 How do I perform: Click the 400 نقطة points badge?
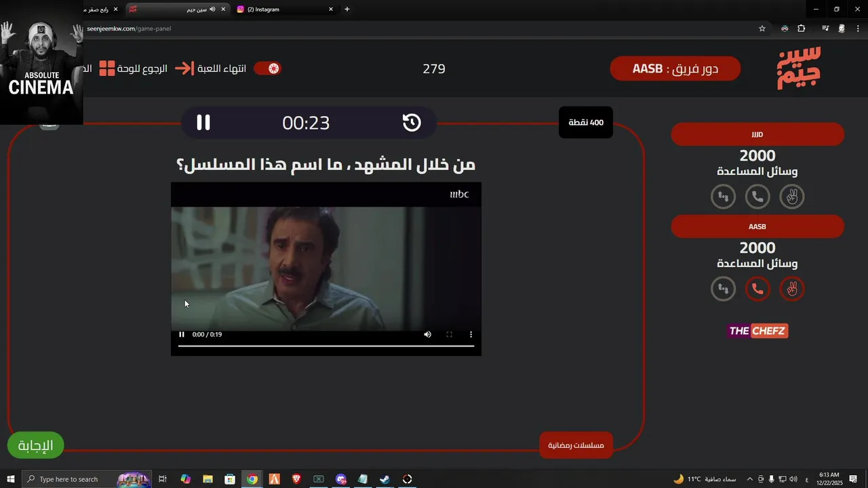586,123
